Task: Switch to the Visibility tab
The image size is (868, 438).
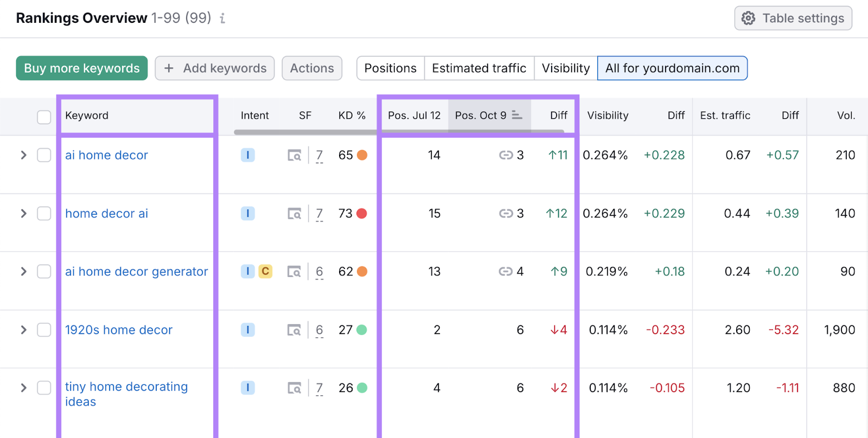Action: click(565, 68)
